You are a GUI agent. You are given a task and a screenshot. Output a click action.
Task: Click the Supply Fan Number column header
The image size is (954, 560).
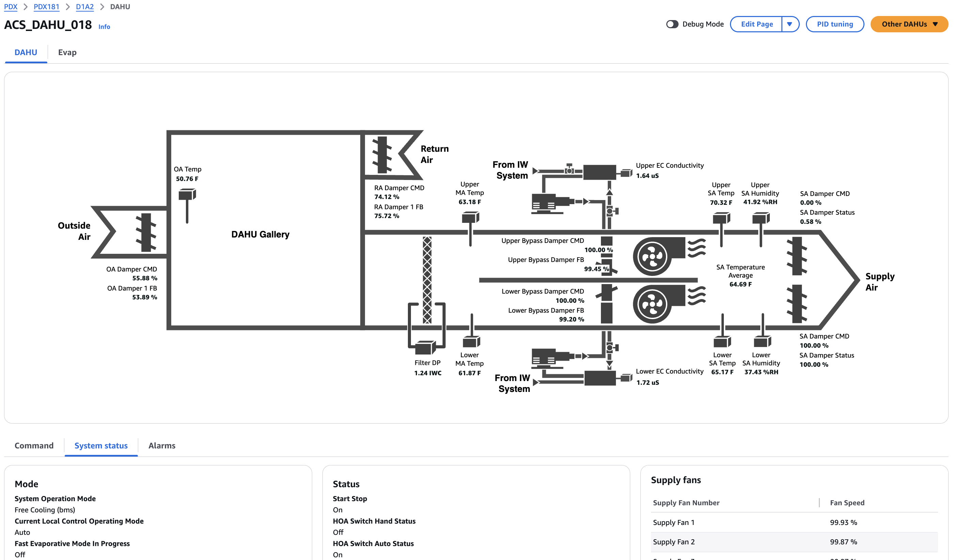[686, 503]
